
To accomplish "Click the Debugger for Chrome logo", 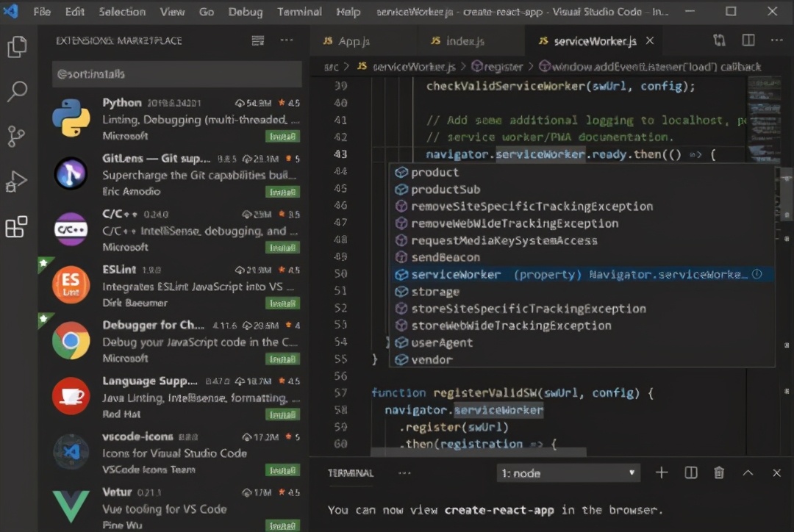I will point(71,340).
